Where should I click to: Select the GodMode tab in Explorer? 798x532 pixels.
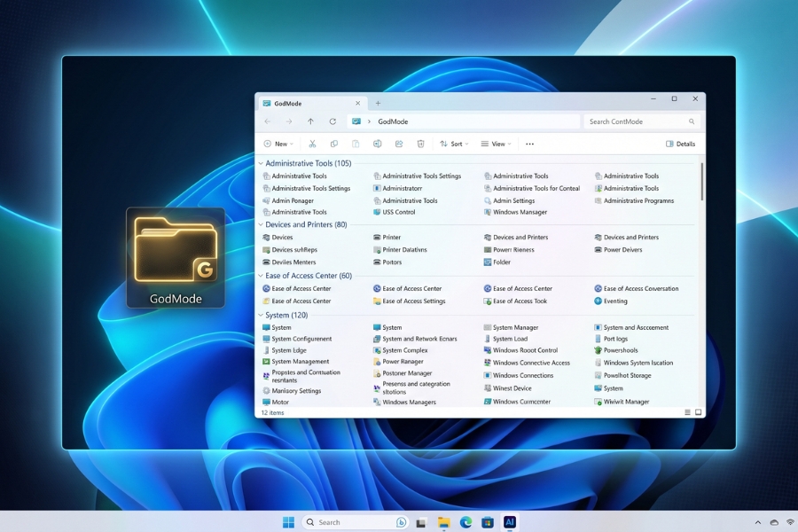coord(312,104)
